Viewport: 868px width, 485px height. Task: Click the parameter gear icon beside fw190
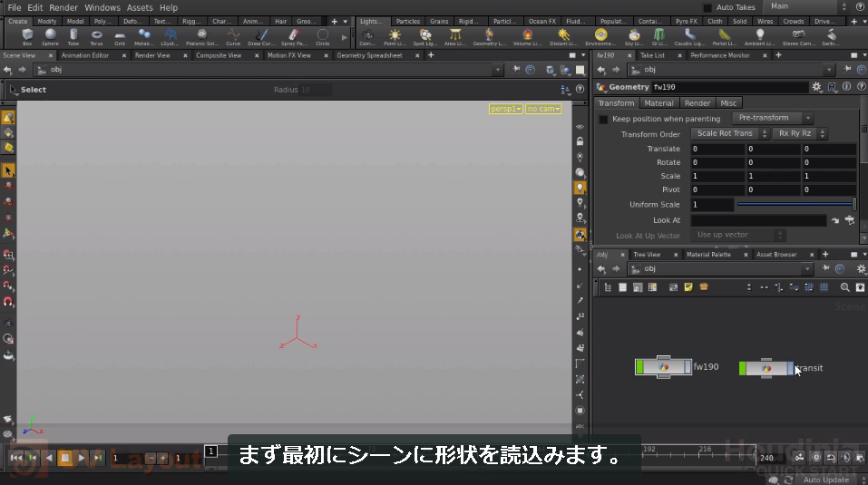pos(816,87)
